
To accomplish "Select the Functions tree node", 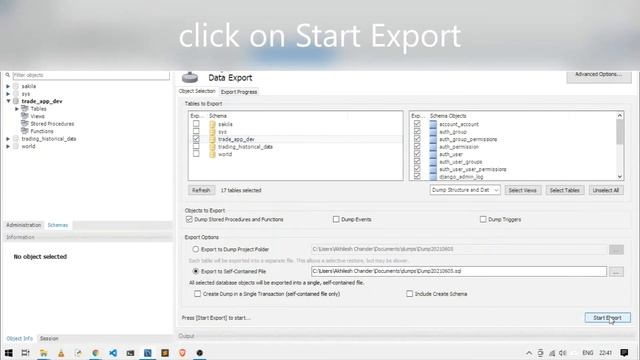I will (42, 131).
